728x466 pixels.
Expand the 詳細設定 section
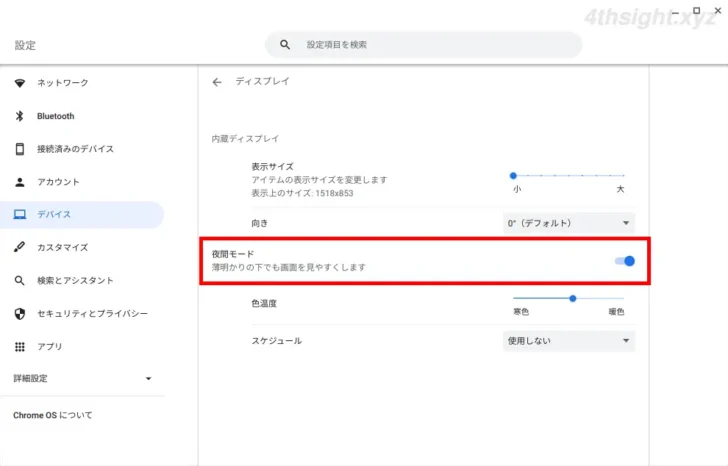(82, 378)
